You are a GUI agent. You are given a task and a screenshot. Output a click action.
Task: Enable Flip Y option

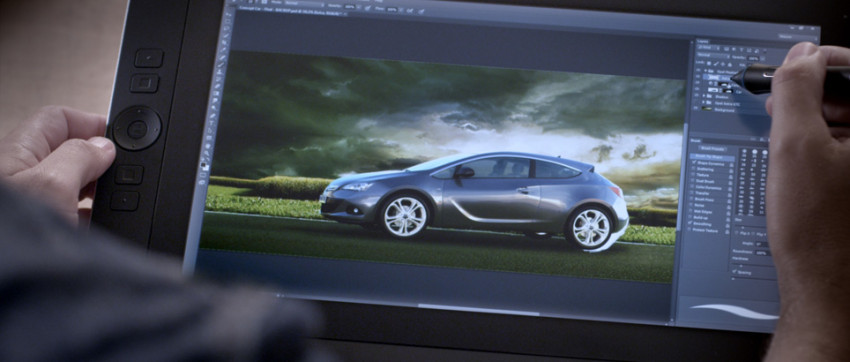[x=754, y=234]
